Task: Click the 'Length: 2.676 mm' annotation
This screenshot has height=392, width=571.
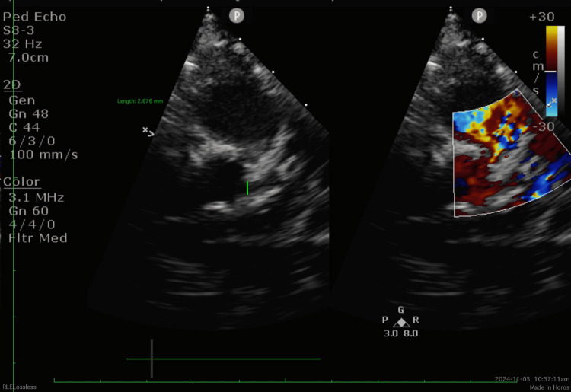Action: [x=140, y=101]
